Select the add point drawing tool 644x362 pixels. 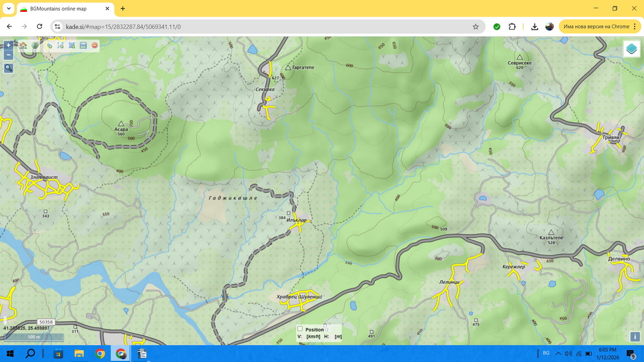pyautogui.click(x=49, y=46)
